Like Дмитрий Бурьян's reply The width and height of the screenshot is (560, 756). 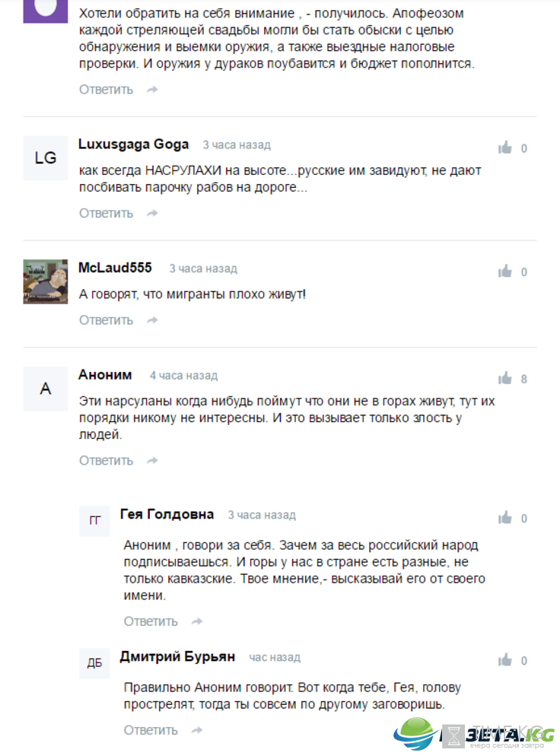tap(505, 659)
